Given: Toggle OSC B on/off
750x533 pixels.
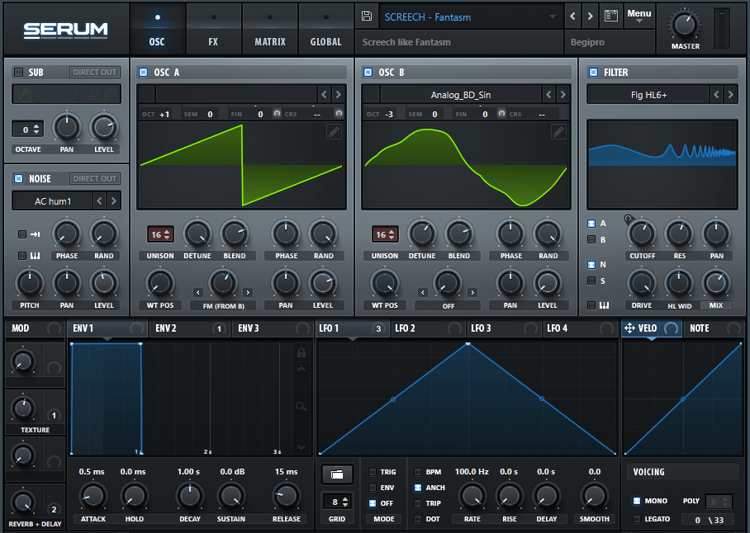Looking at the screenshot, I should coord(368,72).
